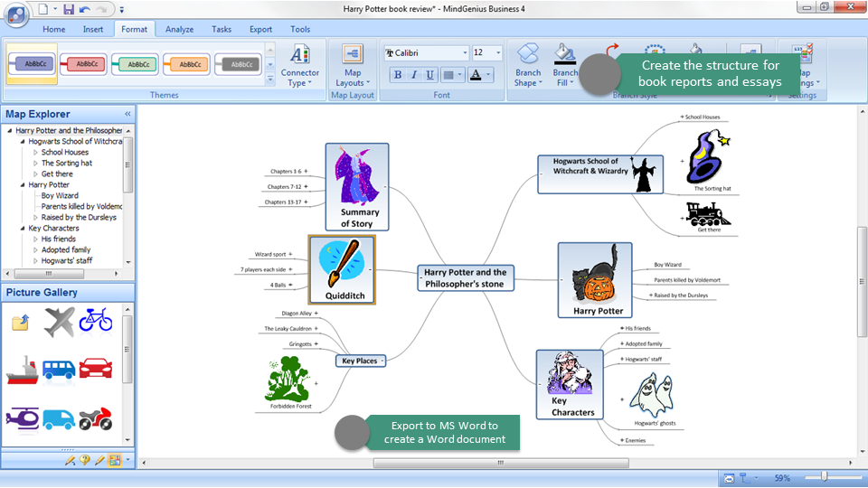Collapse the Hogwarts School of Witchcraft tree node
The width and height of the screenshot is (868, 488).
pos(23,142)
